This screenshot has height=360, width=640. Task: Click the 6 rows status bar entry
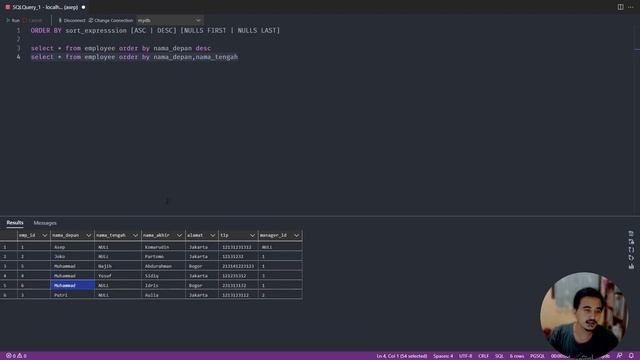click(x=517, y=356)
